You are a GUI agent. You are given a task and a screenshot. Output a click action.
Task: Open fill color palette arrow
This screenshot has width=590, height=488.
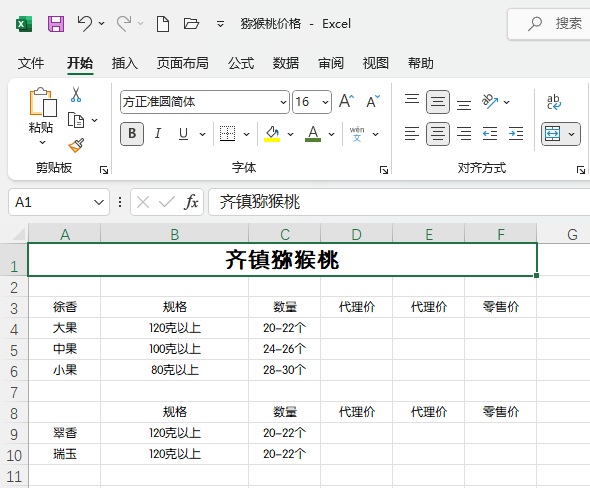click(x=290, y=134)
